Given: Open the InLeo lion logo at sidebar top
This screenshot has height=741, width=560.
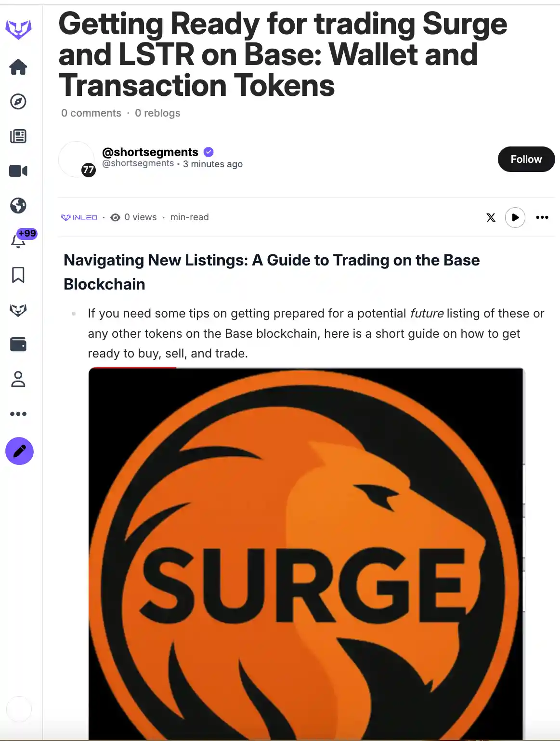Looking at the screenshot, I should 18,30.
